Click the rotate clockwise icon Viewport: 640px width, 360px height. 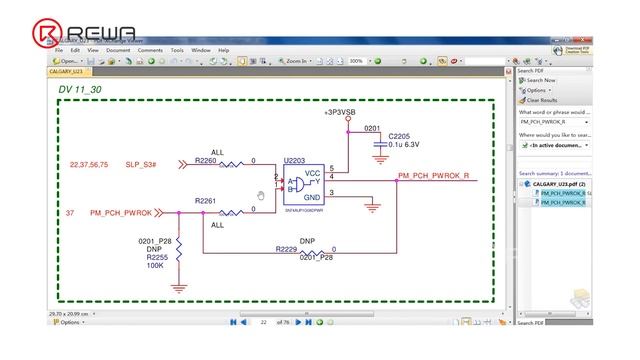coord(223,61)
